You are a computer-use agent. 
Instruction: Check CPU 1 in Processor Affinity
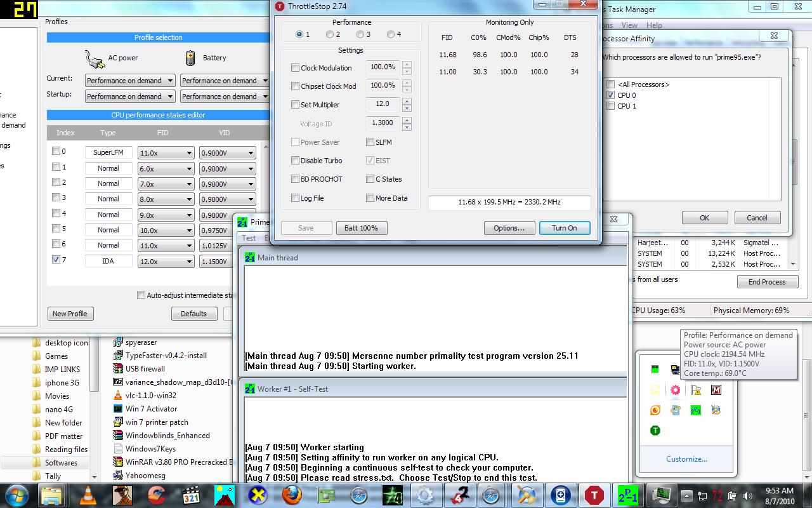610,106
